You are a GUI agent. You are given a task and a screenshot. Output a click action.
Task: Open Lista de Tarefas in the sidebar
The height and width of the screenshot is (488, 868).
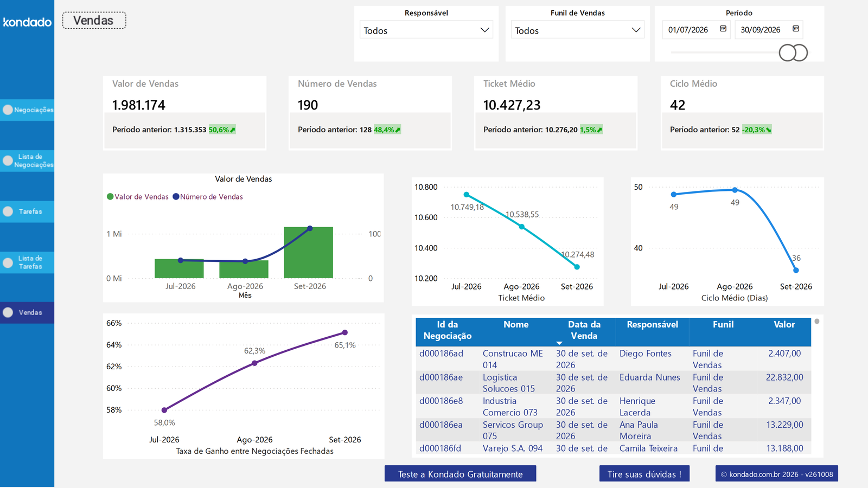coord(27,262)
